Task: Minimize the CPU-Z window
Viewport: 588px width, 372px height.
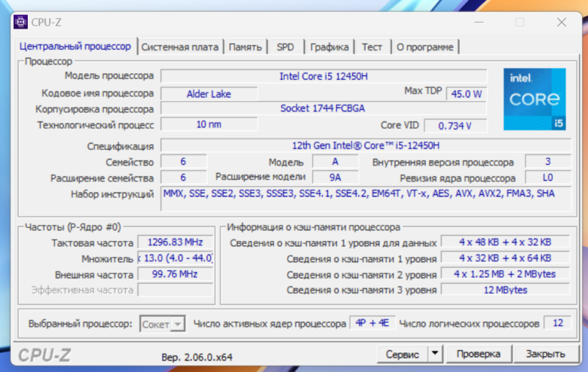Action: (x=479, y=23)
